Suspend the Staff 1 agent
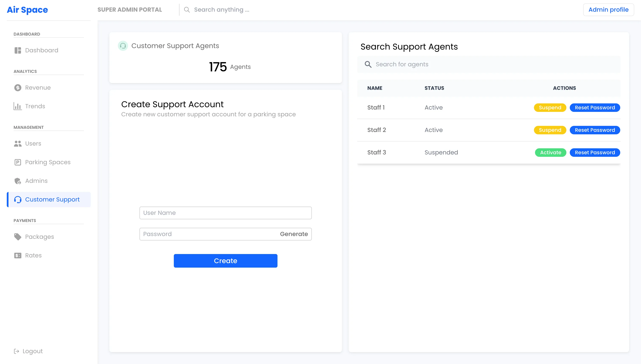641x364 pixels. 550,107
